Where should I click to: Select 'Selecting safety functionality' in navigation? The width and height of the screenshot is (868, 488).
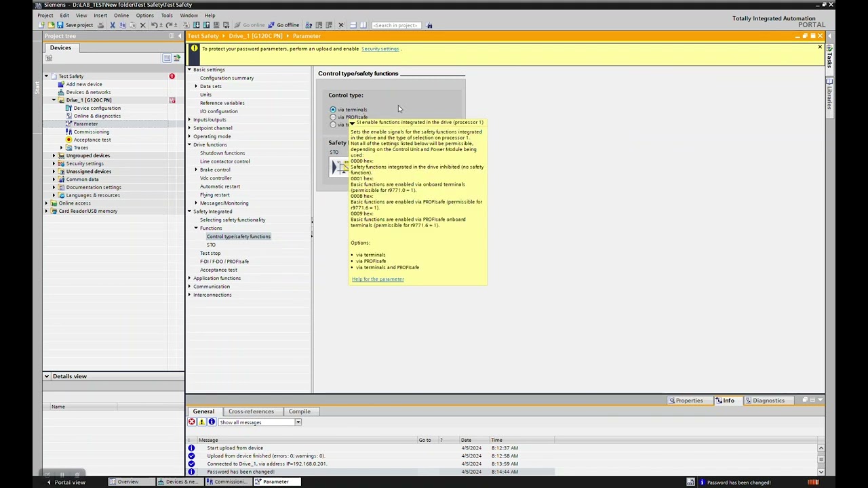[x=233, y=220]
